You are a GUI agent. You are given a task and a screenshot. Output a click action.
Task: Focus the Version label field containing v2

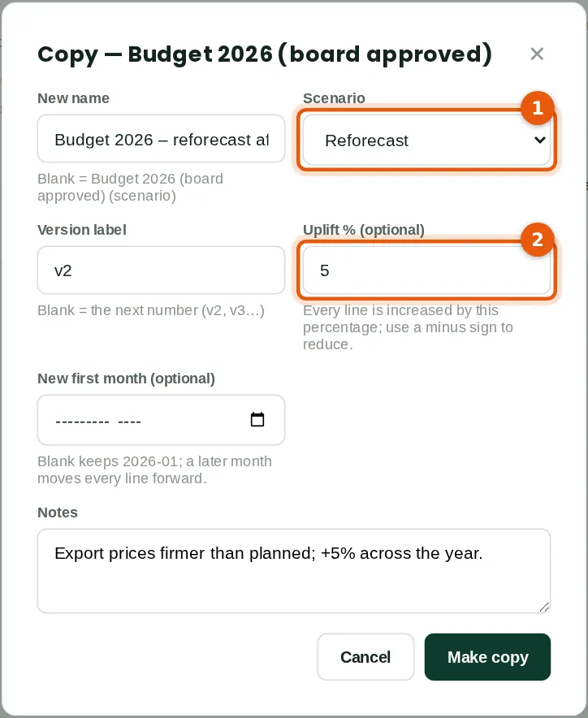(x=161, y=270)
